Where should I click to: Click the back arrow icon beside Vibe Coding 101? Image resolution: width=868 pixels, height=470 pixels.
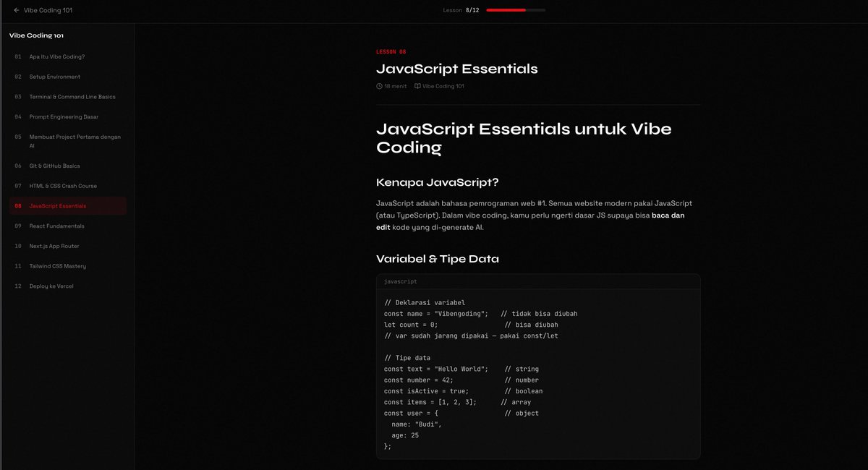click(17, 10)
